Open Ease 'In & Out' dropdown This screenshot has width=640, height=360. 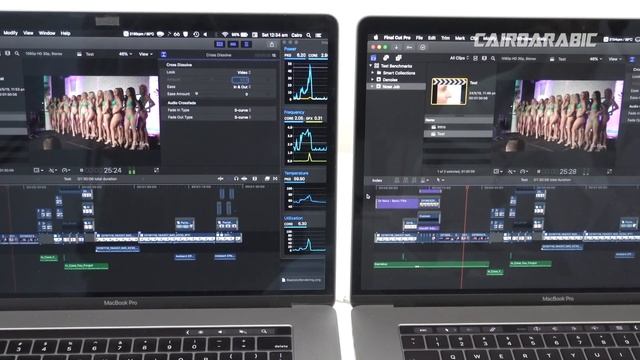coord(242,87)
